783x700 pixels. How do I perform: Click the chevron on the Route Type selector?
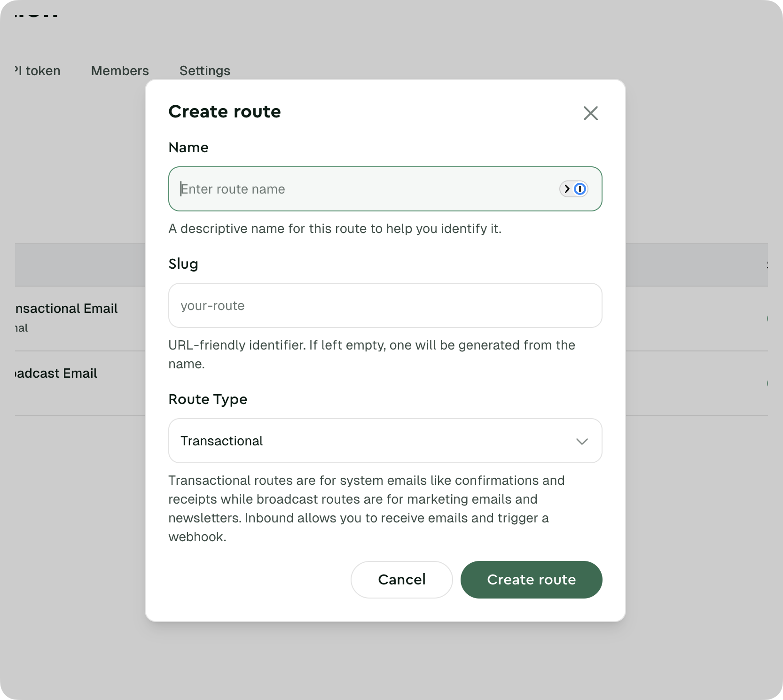[x=582, y=441]
